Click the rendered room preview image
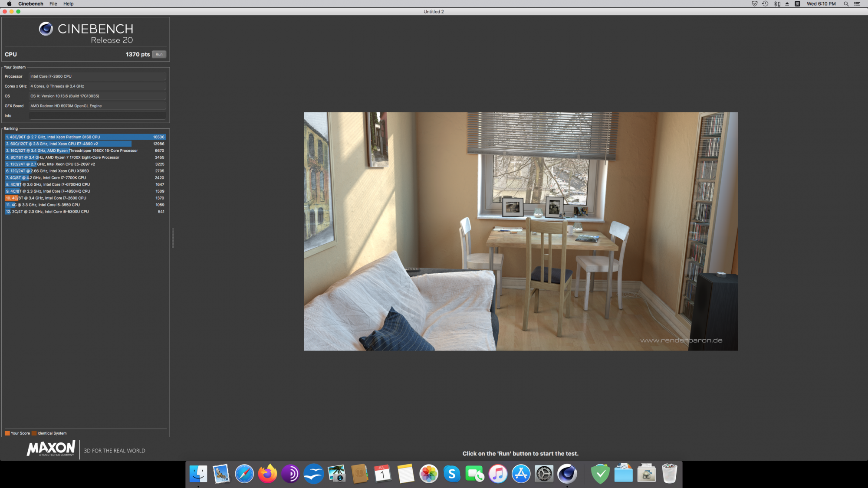This screenshot has width=868, height=488. click(x=520, y=231)
